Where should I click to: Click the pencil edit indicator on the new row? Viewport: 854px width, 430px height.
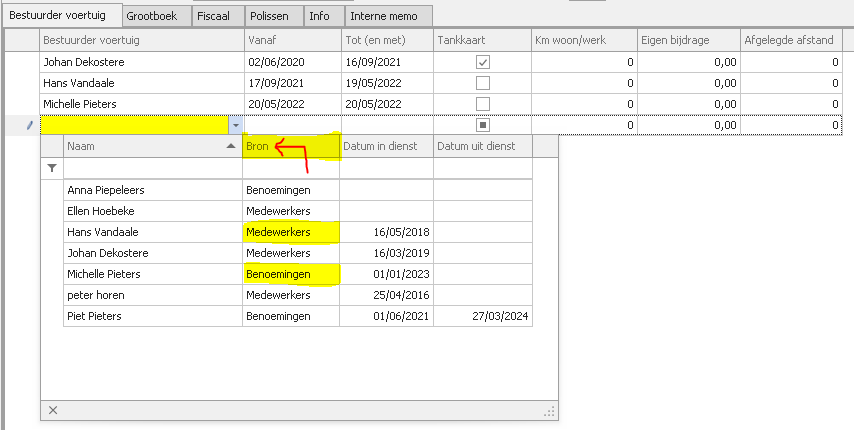coord(29,125)
